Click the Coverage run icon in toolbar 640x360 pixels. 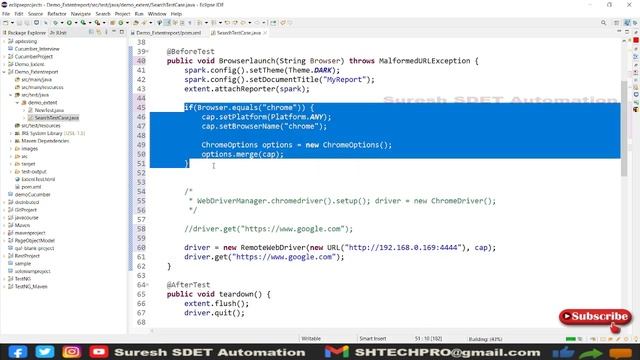tap(83, 23)
